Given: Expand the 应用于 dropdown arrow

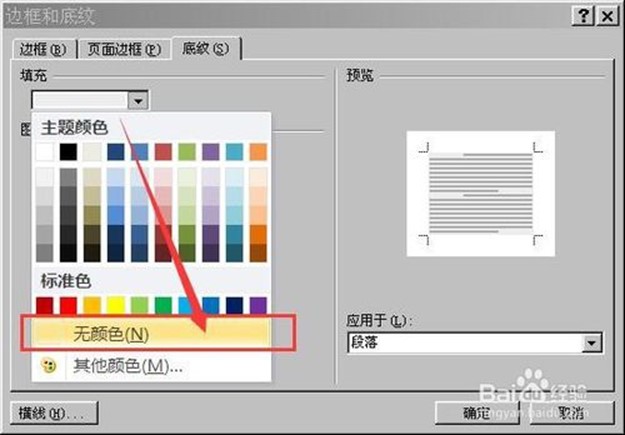Looking at the screenshot, I should [592, 343].
